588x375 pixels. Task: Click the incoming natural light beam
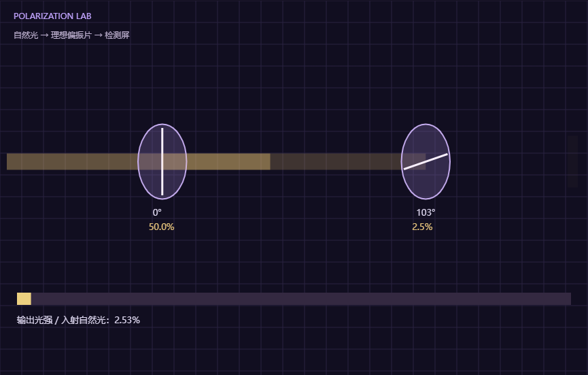pyautogui.click(x=72, y=161)
